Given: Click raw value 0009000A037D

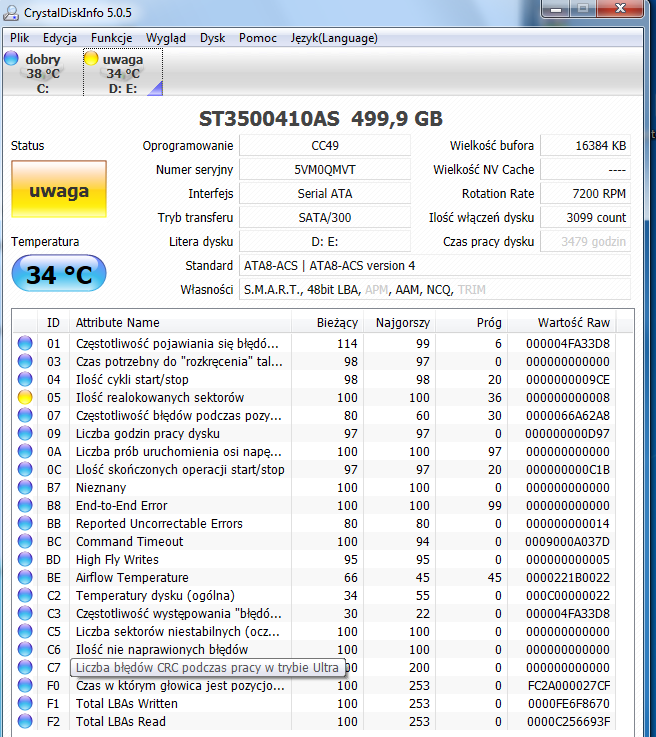Looking at the screenshot, I should 567,541.
